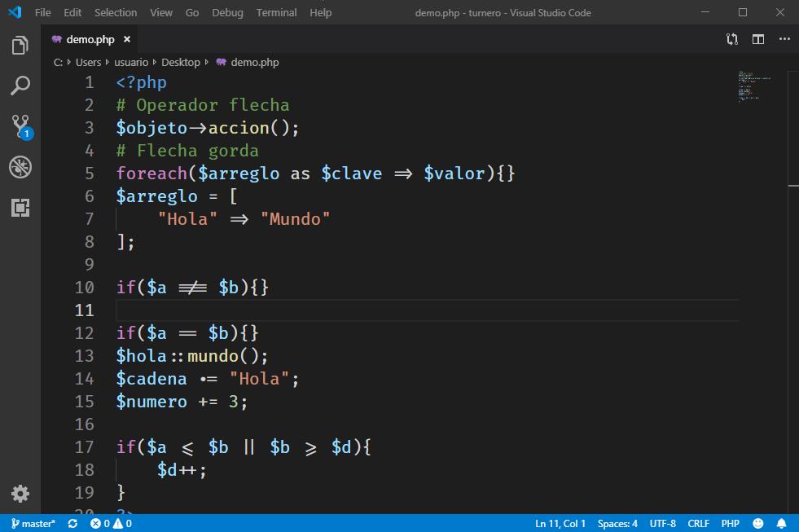Click the demo.php breadcrumb segment
Screen dimensions: 799x532
coord(248,62)
